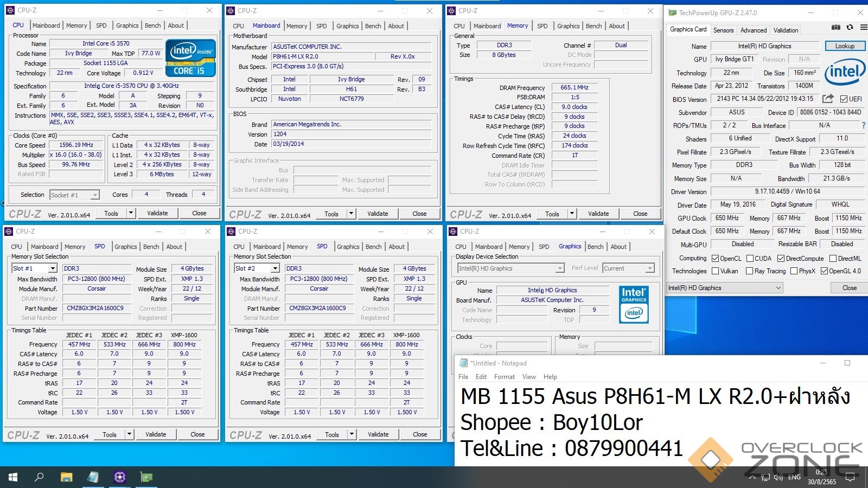Viewport: 868px width, 488px height.
Task: Click the Bus Interface question mark icon
Action: 864,125
